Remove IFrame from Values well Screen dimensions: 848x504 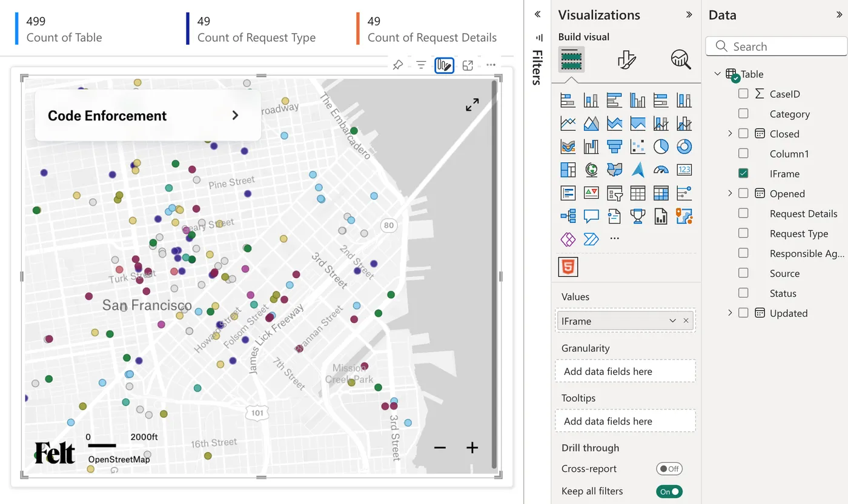[686, 321]
